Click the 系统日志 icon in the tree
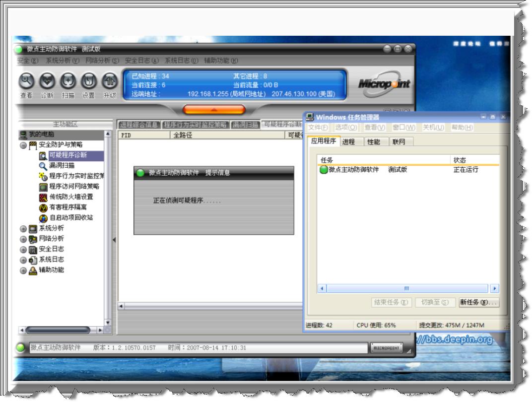 pos(33,260)
